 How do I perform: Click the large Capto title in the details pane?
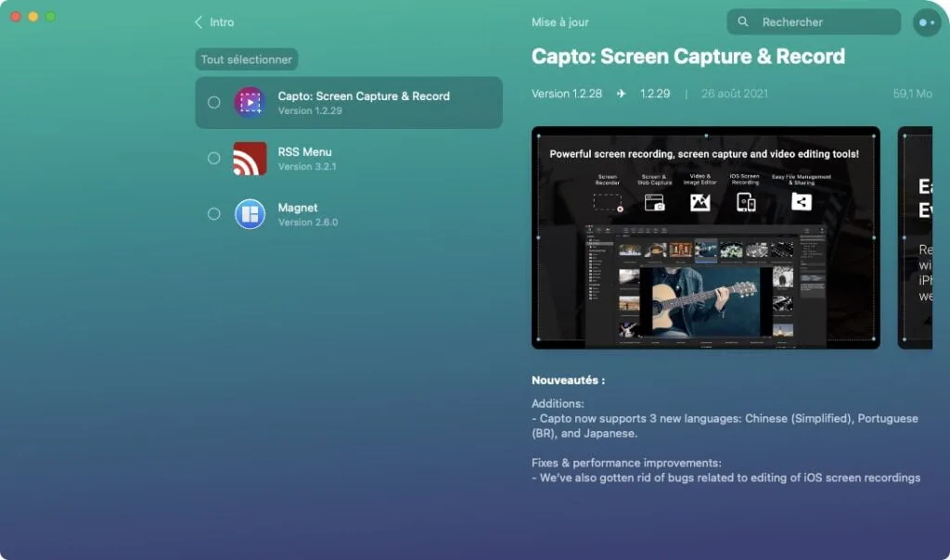688,57
